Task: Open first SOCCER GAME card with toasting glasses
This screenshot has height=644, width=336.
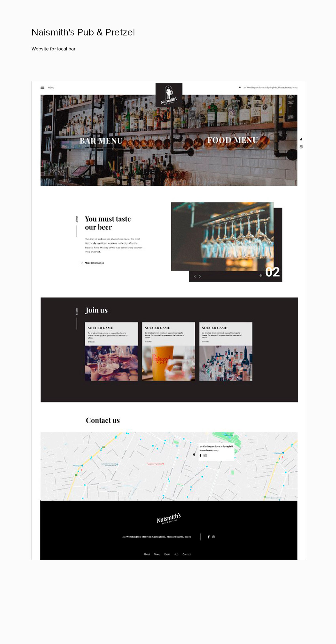Action: pyautogui.click(x=111, y=352)
